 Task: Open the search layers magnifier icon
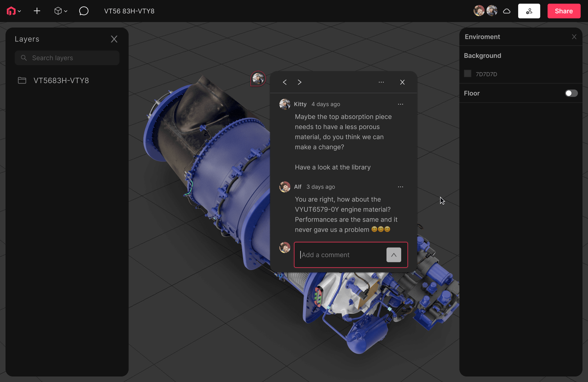coord(24,58)
